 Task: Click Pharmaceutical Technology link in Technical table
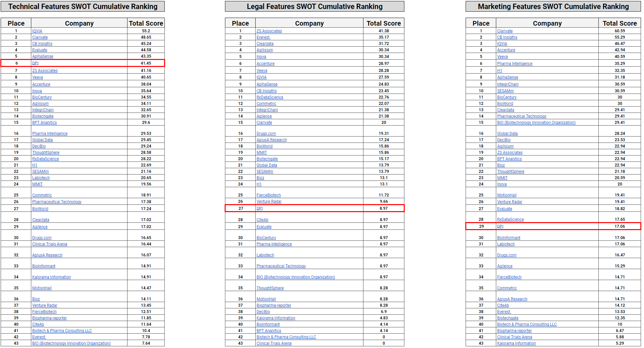pyautogui.click(x=57, y=202)
